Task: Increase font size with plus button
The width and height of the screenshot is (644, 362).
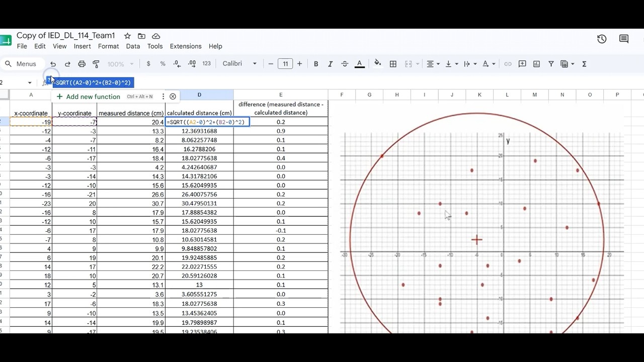Action: tap(299, 64)
